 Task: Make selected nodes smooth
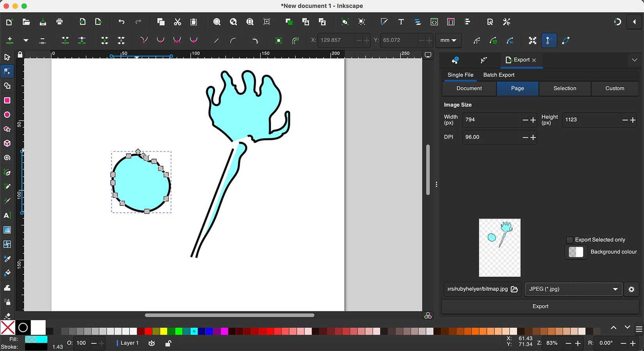(x=160, y=40)
